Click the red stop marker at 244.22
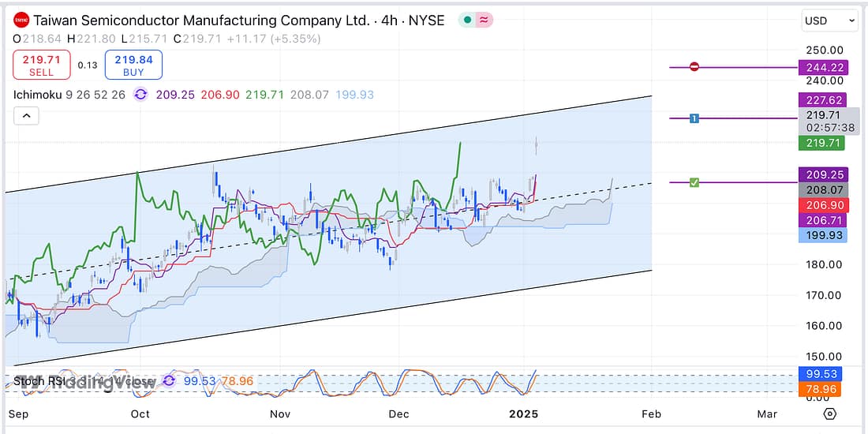This screenshot has height=434, width=868. pyautogui.click(x=694, y=67)
